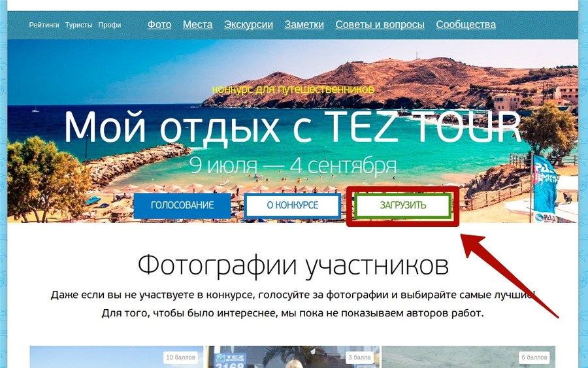Open the Фото menu item
Viewport: 588px width, 368px height.
click(159, 25)
